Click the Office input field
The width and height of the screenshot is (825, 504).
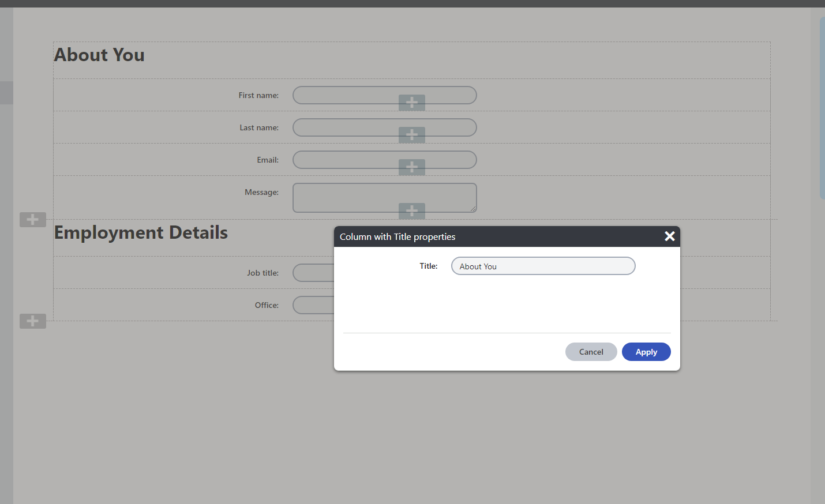point(313,305)
